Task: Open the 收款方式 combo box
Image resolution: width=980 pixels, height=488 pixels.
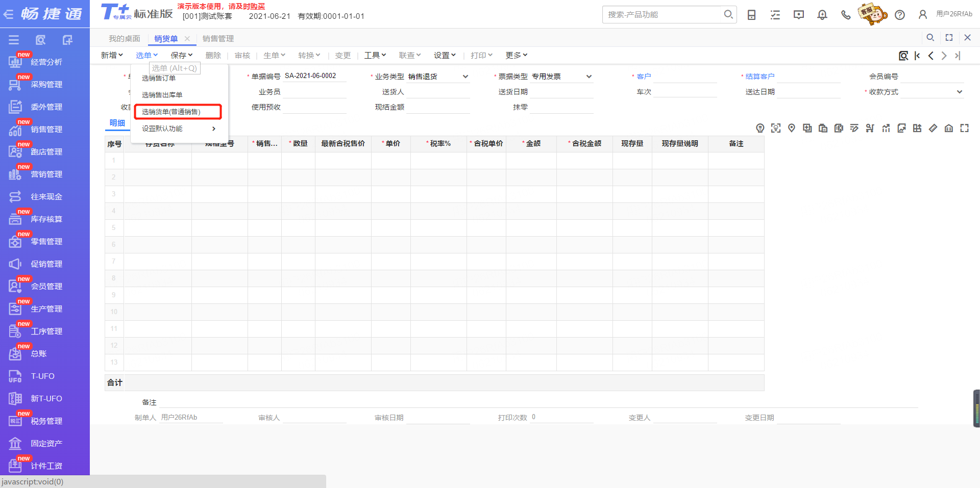Action: click(x=932, y=92)
